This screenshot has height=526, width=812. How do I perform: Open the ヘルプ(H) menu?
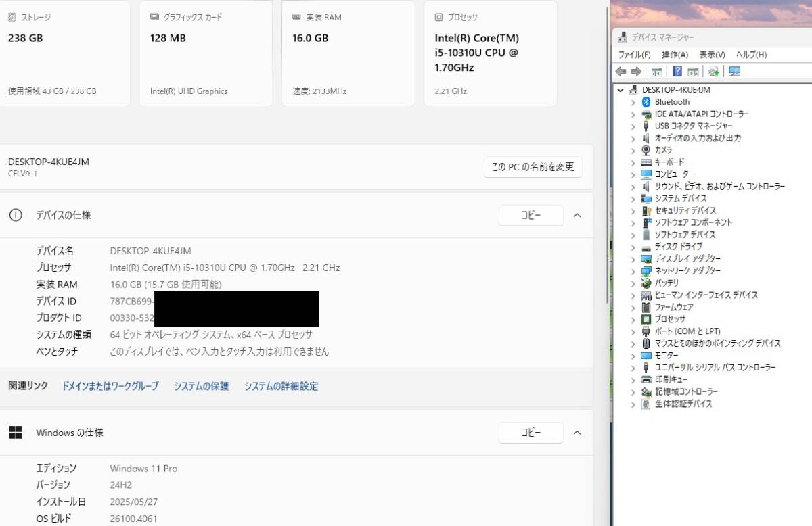click(x=751, y=55)
